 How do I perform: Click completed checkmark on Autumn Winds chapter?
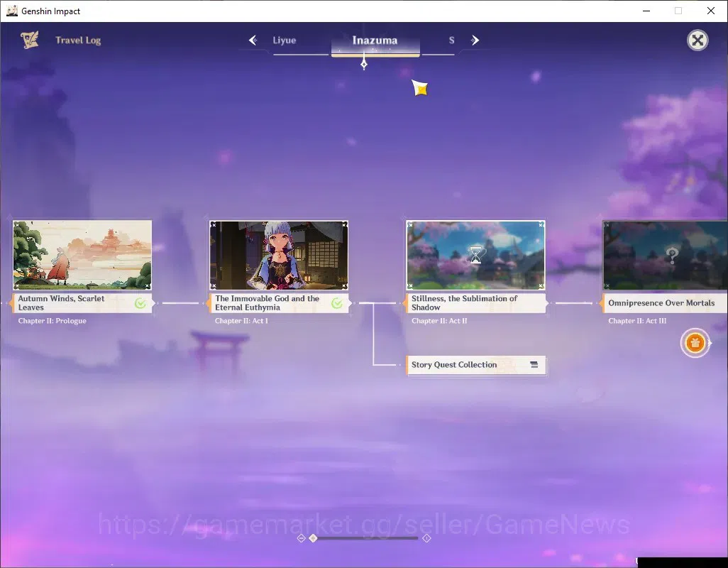(140, 303)
